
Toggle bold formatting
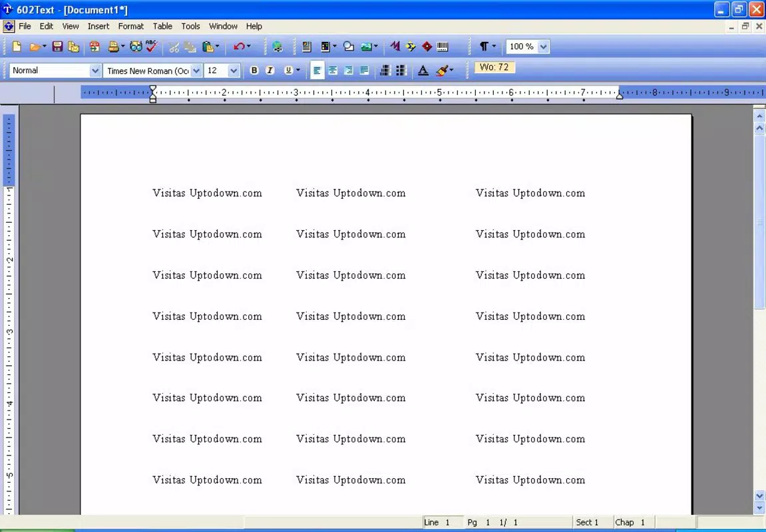coord(254,70)
